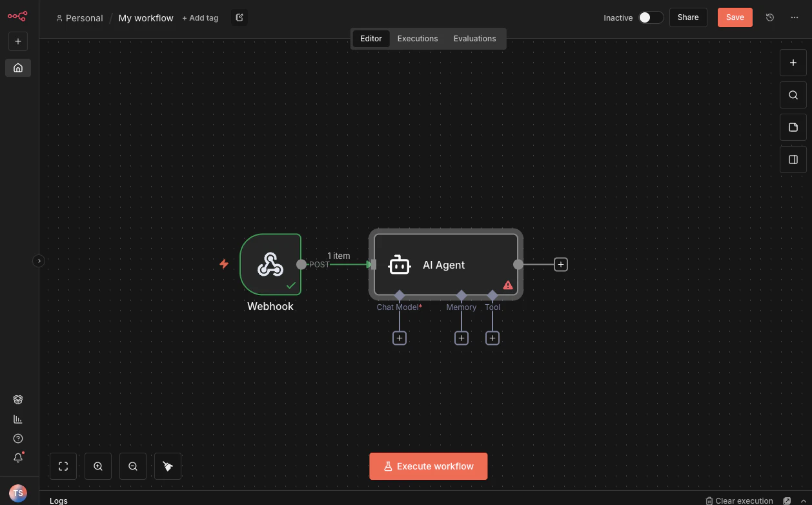
Task: Click the Share button
Action: click(688, 17)
